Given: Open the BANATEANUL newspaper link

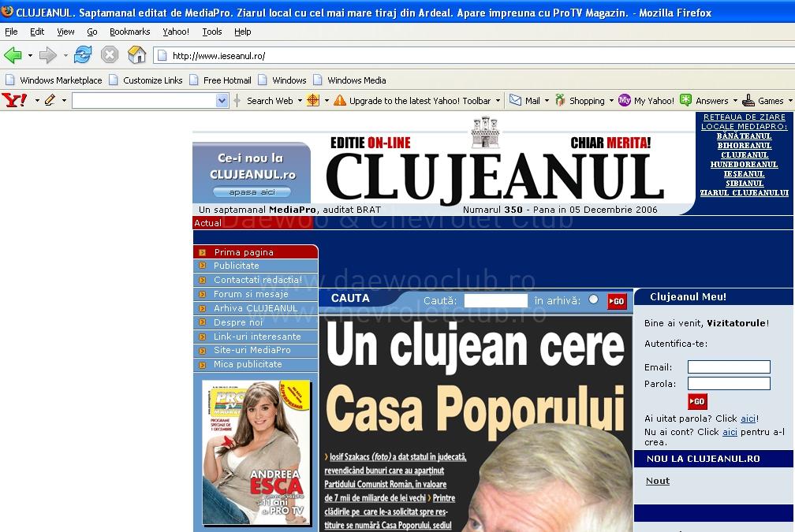Looking at the screenshot, I should [744, 136].
